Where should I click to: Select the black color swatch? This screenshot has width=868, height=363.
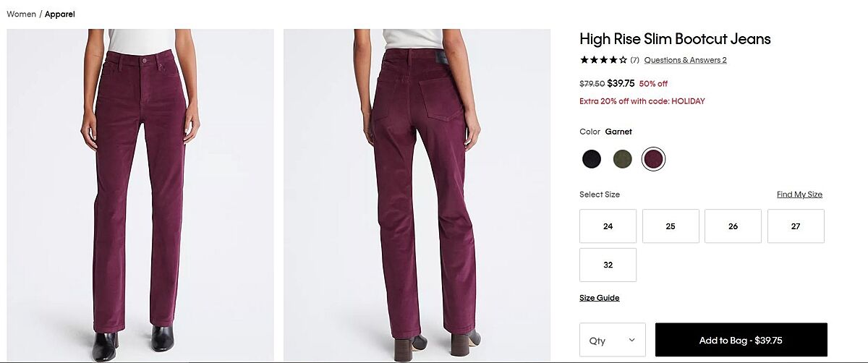[592, 159]
